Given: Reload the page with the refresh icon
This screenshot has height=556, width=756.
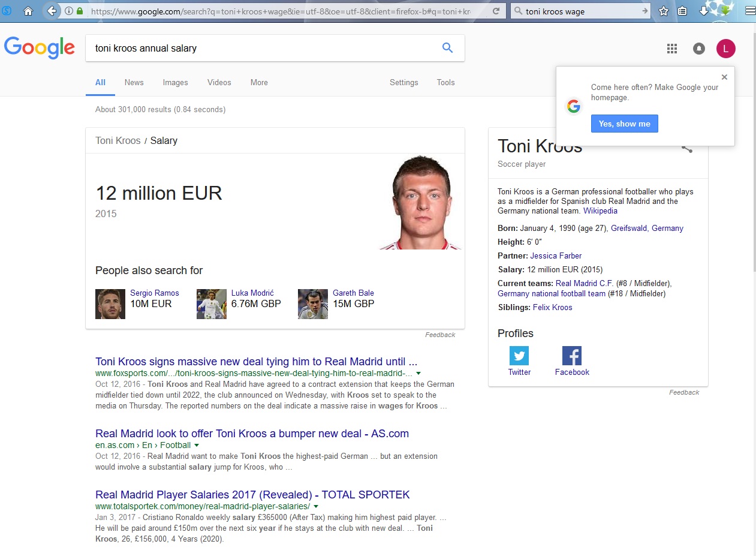Looking at the screenshot, I should pos(496,11).
